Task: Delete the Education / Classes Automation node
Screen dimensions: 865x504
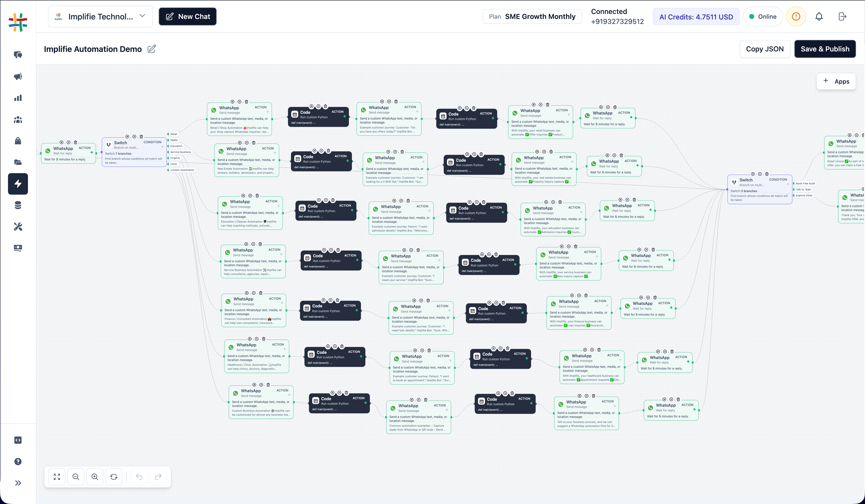Action: click(257, 196)
